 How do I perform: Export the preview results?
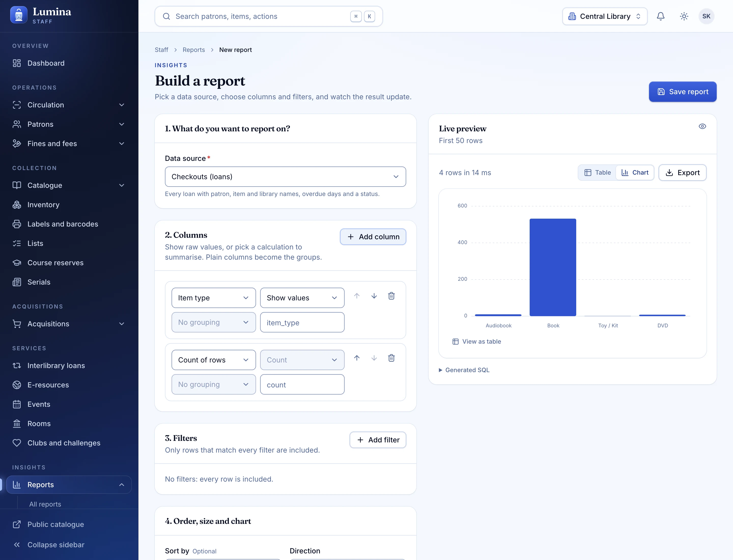coord(682,173)
